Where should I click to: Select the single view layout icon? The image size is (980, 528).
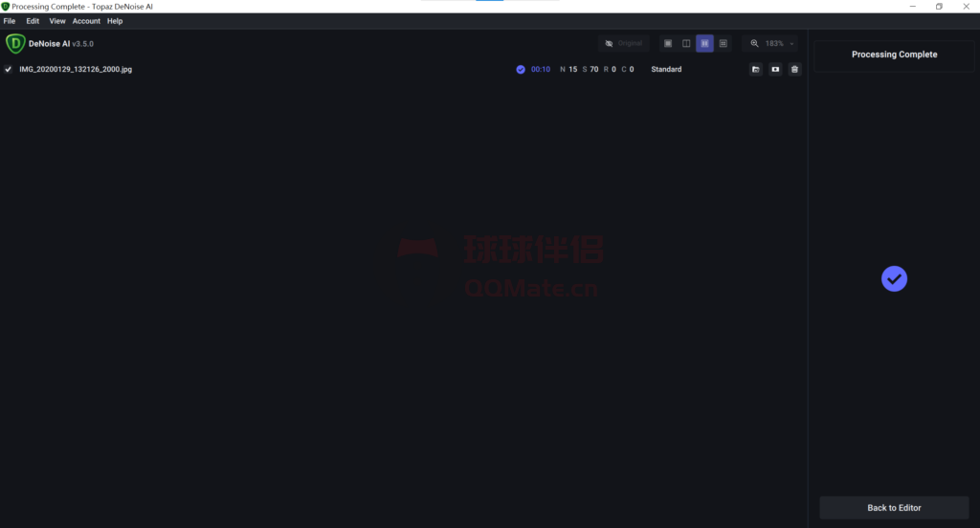pyautogui.click(x=668, y=44)
